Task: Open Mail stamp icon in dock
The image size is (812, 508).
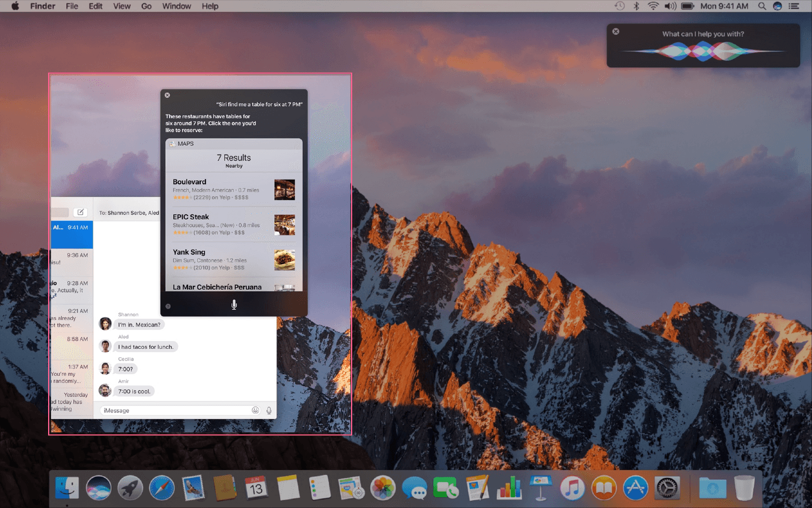Action: (x=193, y=488)
